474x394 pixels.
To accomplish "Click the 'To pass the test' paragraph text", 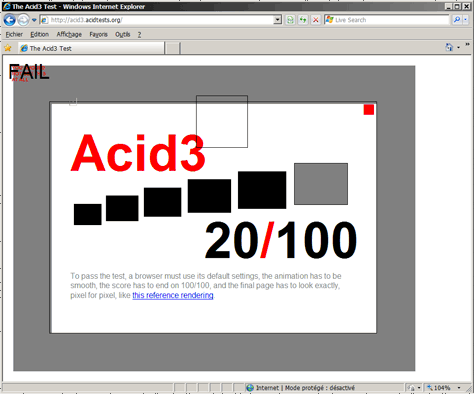I will (x=206, y=285).
